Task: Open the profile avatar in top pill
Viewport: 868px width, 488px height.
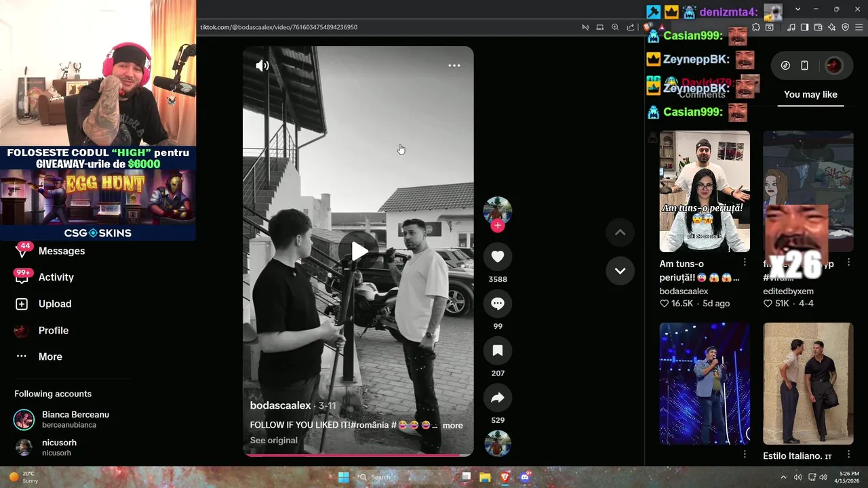Action: [834, 66]
